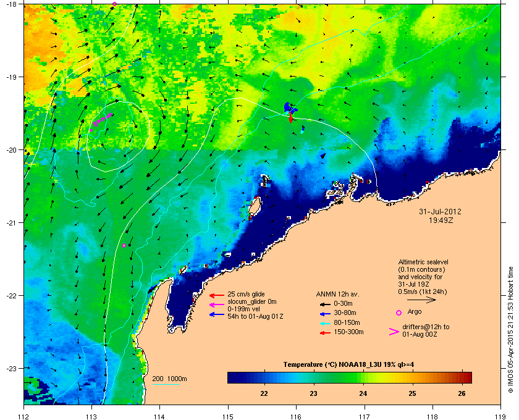Click the longitude axis label 115
This screenshot has width=519, height=420.
(x=228, y=416)
